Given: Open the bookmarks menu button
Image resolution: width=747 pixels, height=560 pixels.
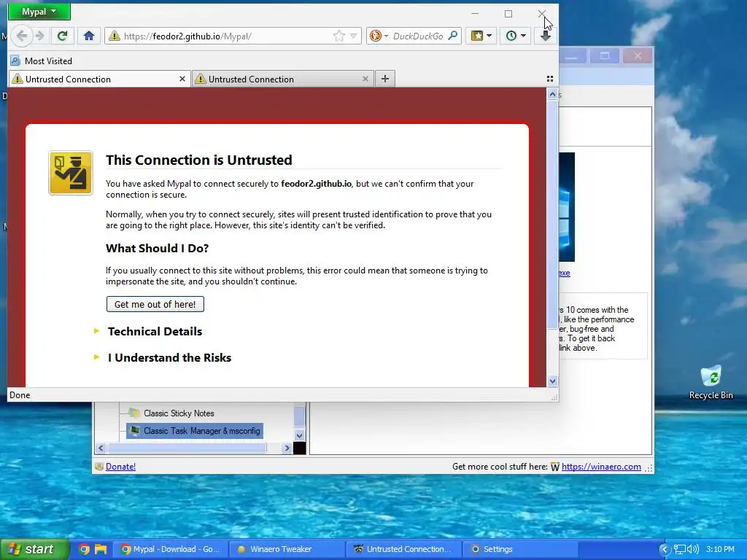Looking at the screenshot, I should coord(481,36).
